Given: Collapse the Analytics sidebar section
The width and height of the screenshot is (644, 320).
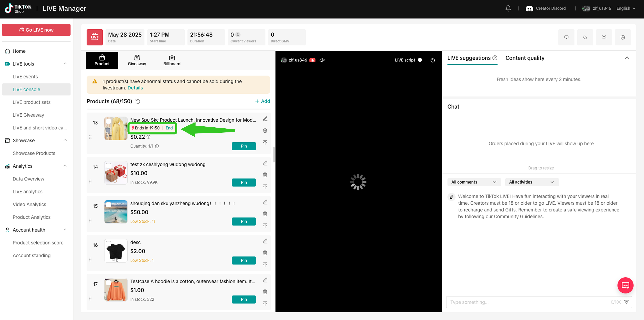Looking at the screenshot, I should [65, 166].
